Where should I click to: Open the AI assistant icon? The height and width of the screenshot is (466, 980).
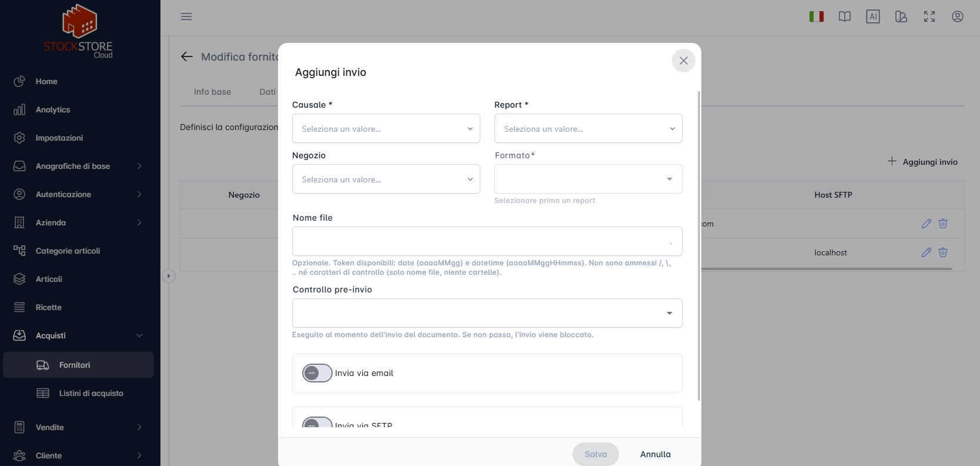873,16
